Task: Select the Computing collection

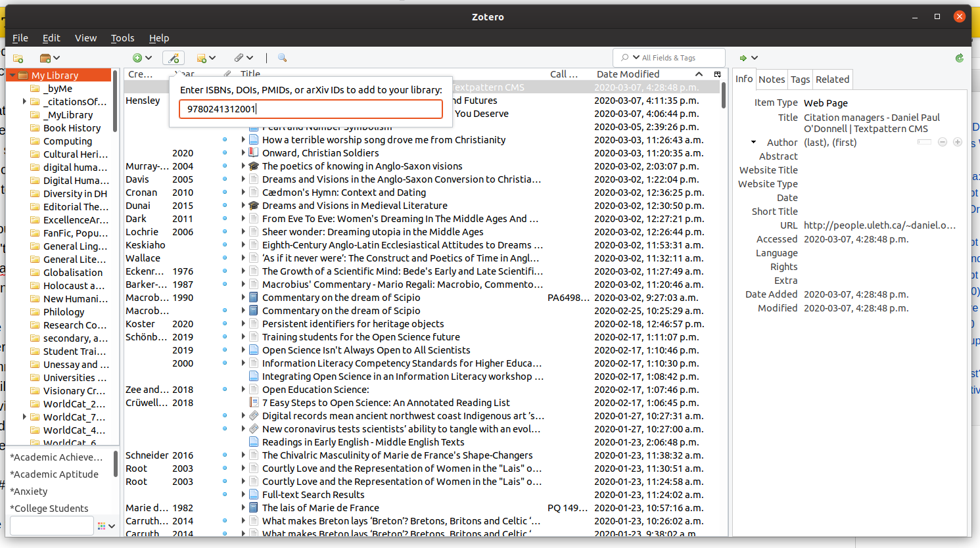Action: [68, 141]
